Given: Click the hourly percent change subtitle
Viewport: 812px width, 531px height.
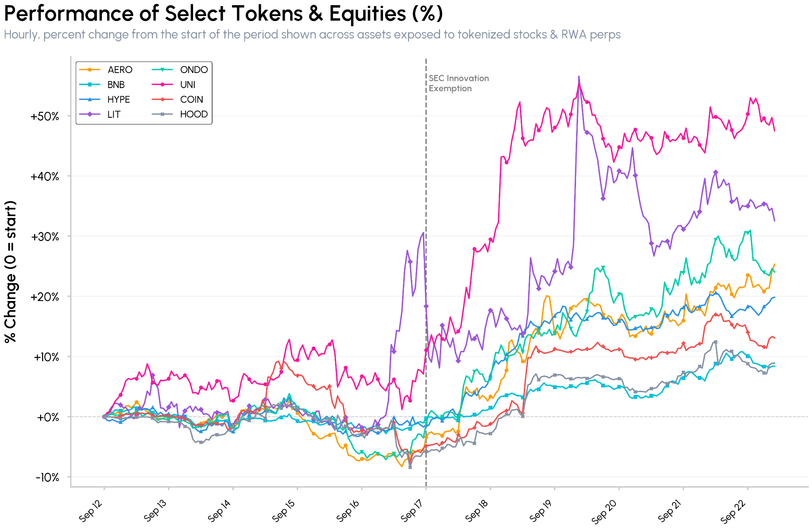Looking at the screenshot, I should [x=312, y=35].
